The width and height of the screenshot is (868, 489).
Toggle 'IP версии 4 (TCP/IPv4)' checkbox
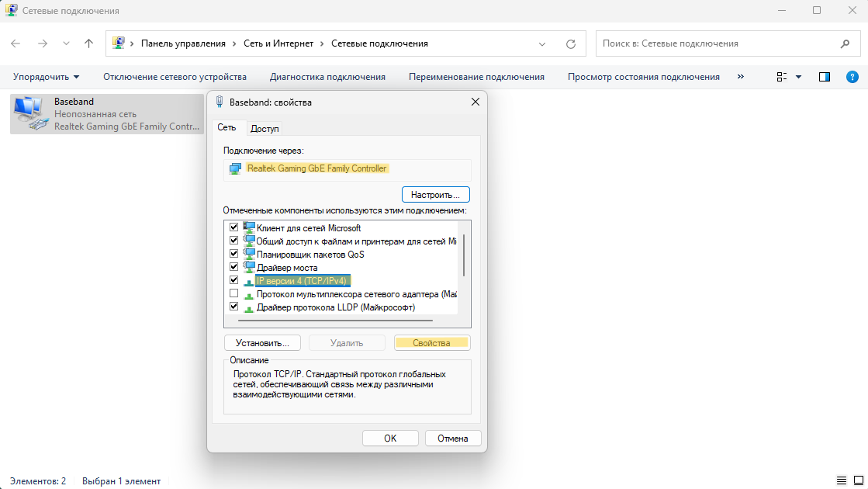(x=233, y=280)
